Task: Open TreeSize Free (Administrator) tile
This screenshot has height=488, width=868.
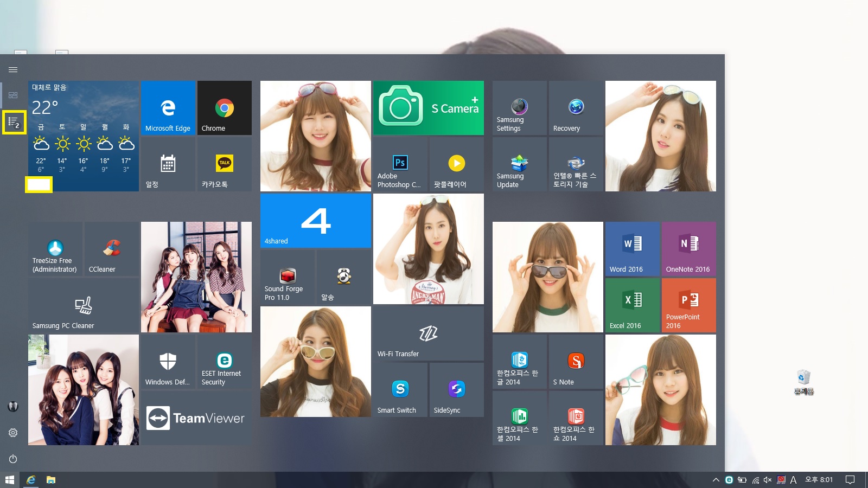Action: [x=55, y=249]
